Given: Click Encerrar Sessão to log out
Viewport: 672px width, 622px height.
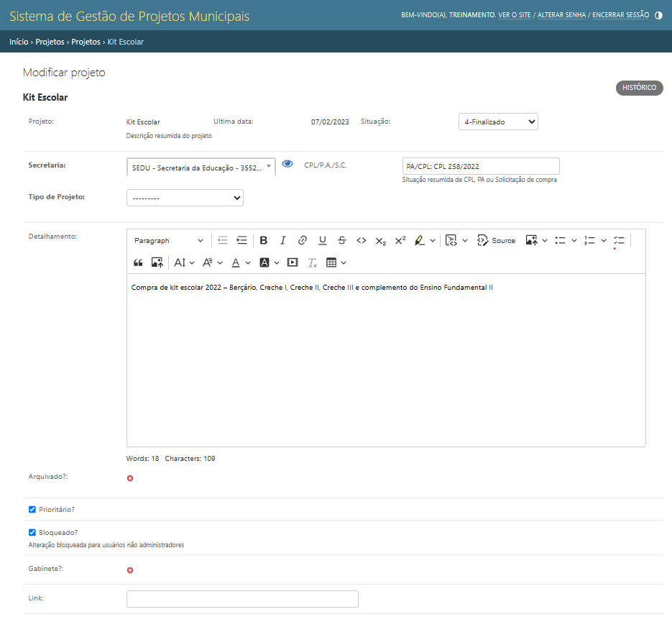Looking at the screenshot, I should (x=620, y=15).
